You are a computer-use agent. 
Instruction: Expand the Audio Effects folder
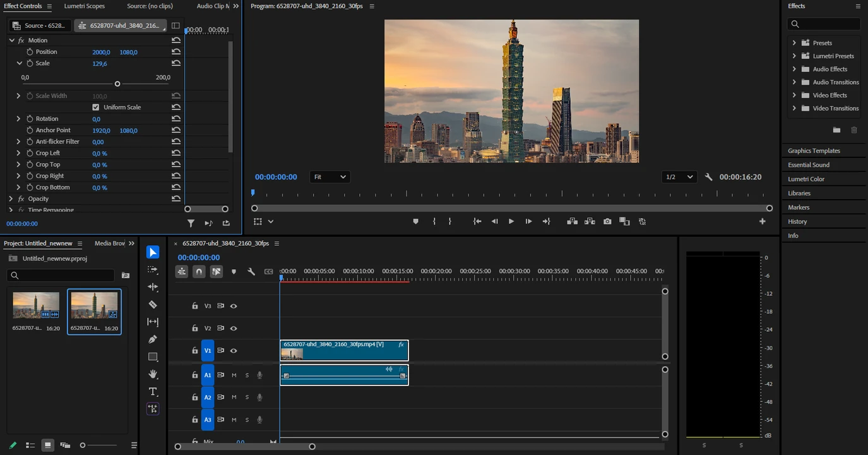794,69
